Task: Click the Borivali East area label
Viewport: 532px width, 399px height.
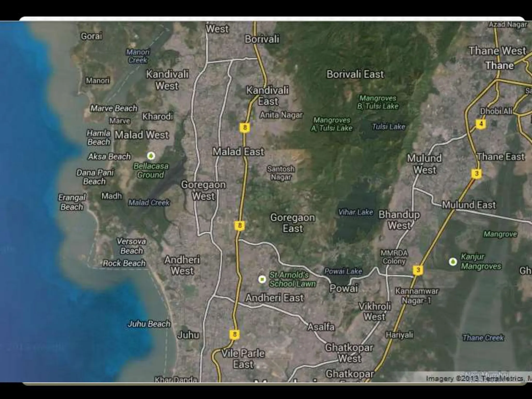Action: [x=355, y=75]
